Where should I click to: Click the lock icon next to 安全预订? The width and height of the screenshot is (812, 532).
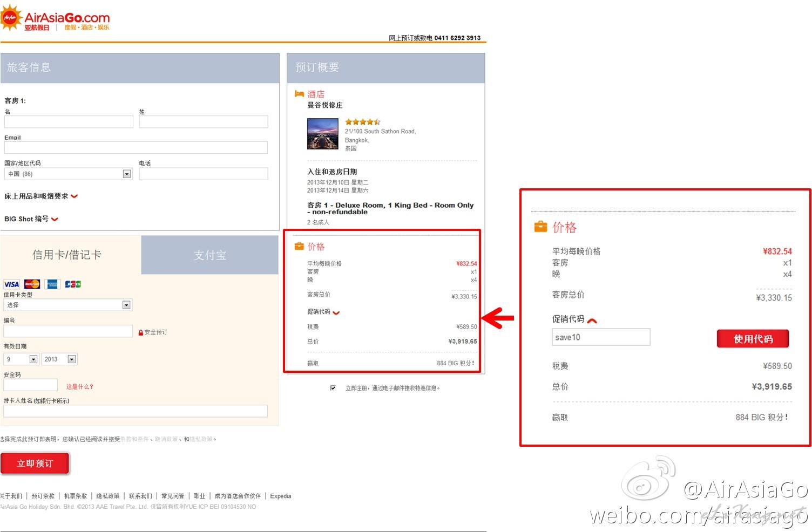[141, 332]
